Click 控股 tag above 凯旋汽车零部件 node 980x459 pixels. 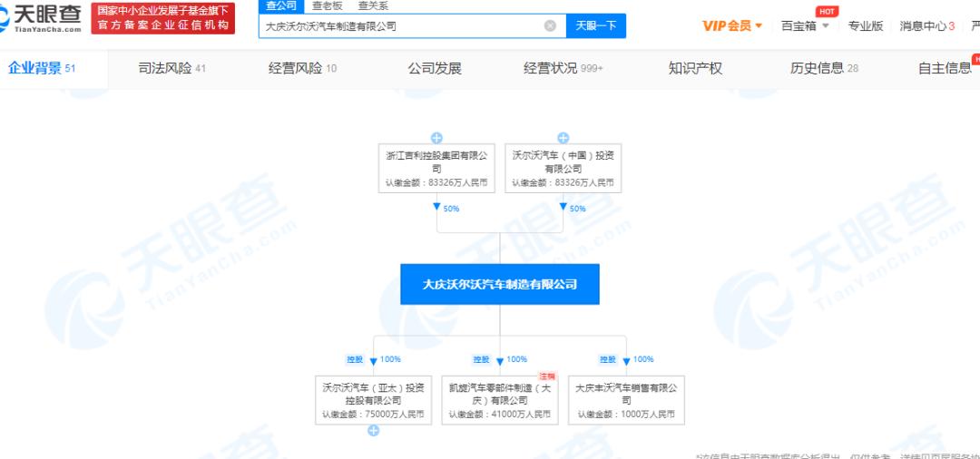pos(481,360)
